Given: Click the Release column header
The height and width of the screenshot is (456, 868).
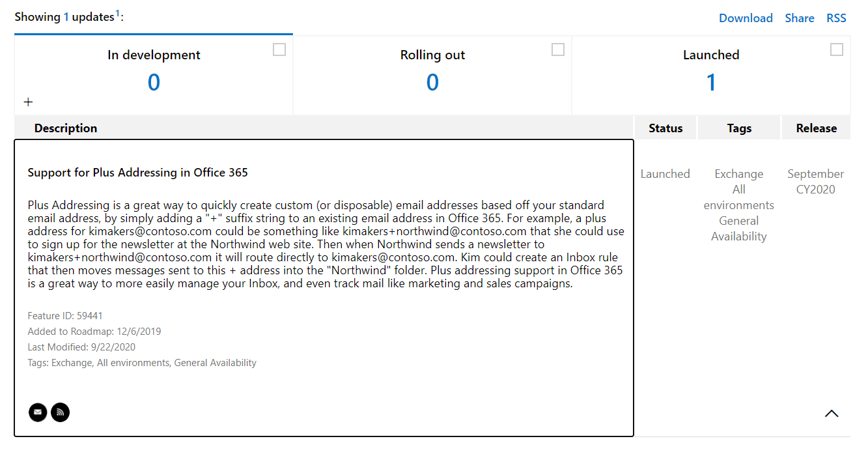Looking at the screenshot, I should [x=816, y=128].
